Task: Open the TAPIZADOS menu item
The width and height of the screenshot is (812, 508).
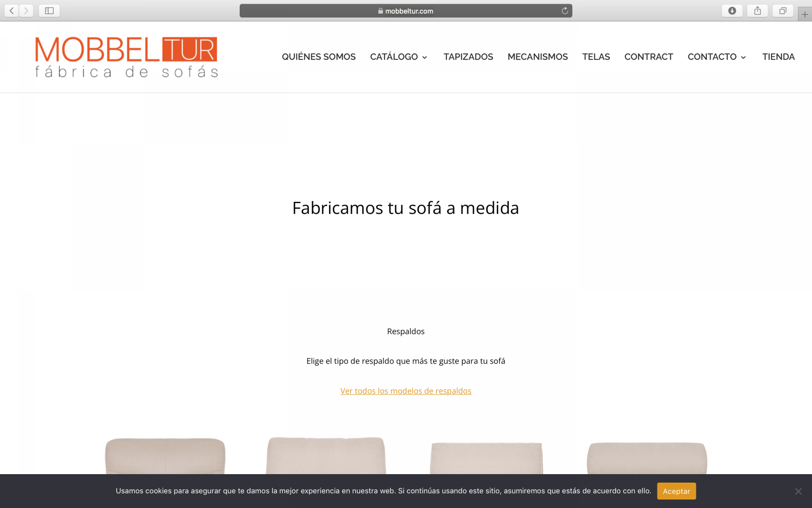Action: coord(468,57)
